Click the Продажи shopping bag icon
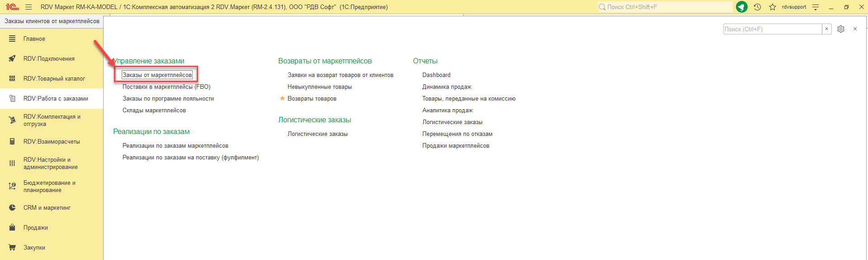The height and width of the screenshot is (260, 868). [12, 228]
